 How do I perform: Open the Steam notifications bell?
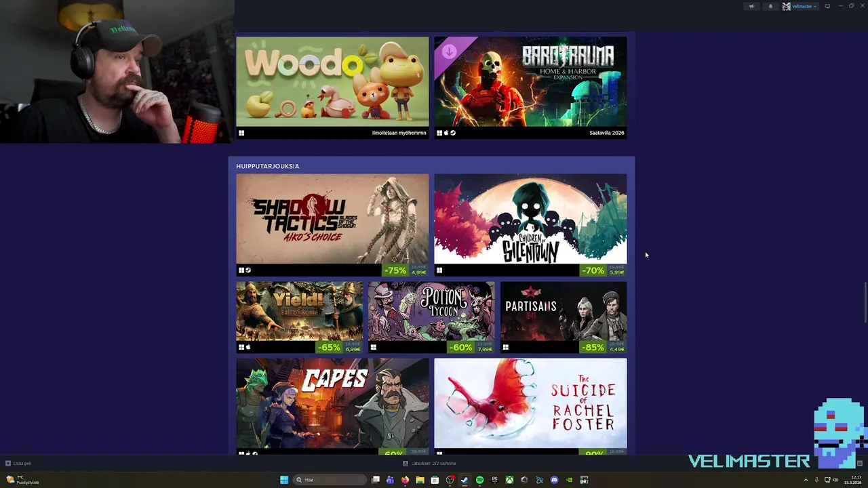[x=770, y=6]
